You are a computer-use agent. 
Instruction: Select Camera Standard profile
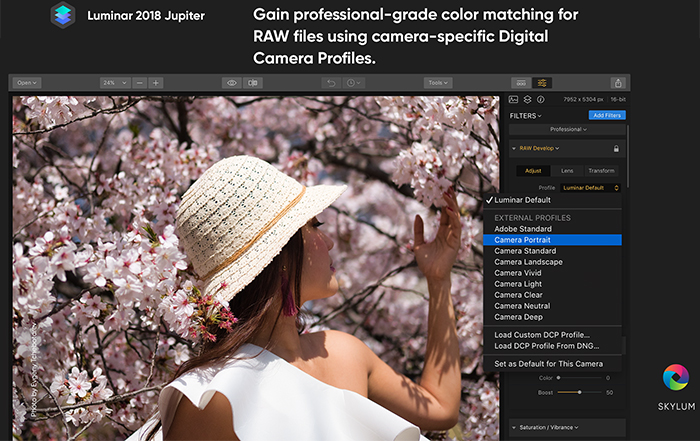tap(553, 251)
